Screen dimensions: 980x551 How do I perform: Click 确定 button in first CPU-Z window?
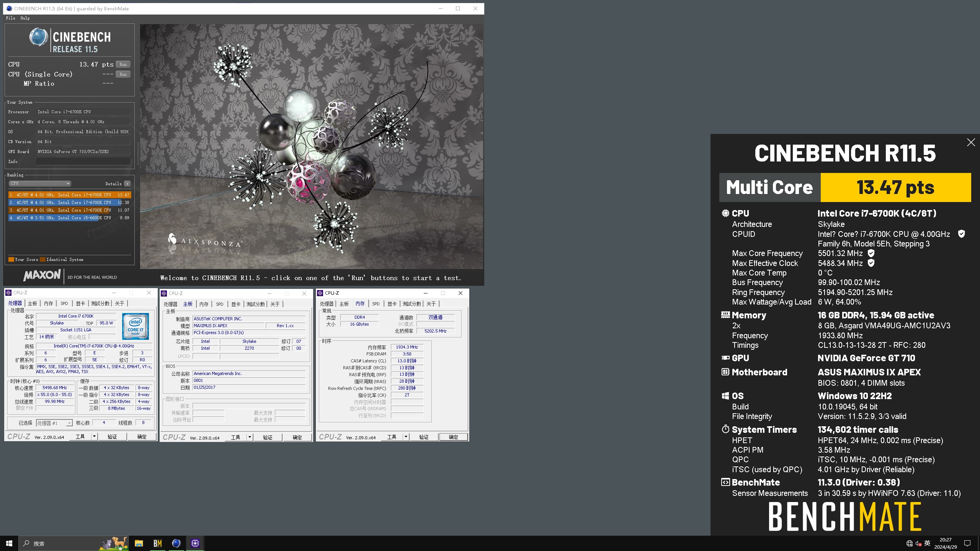pos(142,437)
